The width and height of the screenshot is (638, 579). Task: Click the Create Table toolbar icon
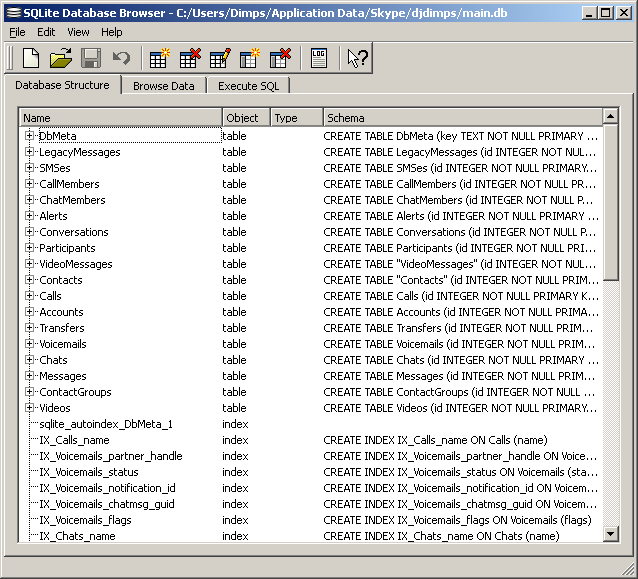coord(159,59)
